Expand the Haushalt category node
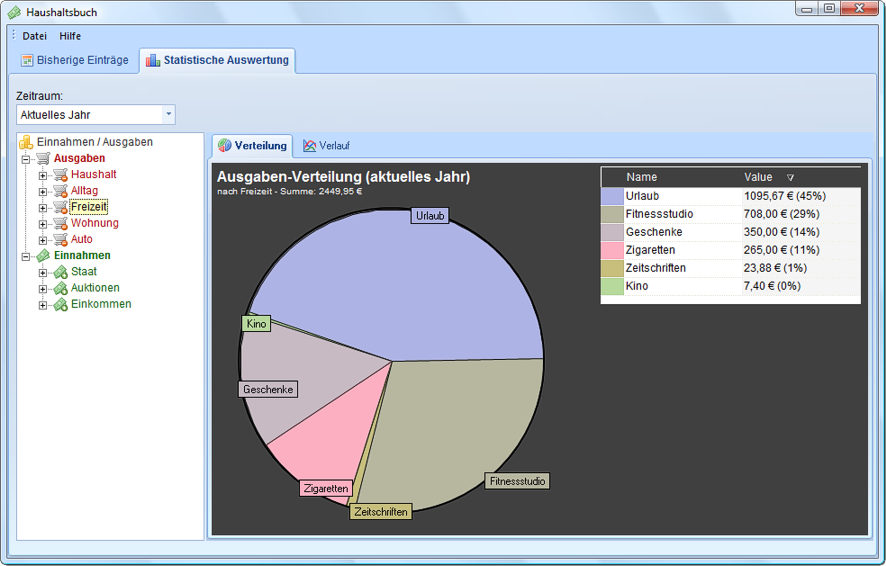The height and width of the screenshot is (566, 886). coord(42,176)
